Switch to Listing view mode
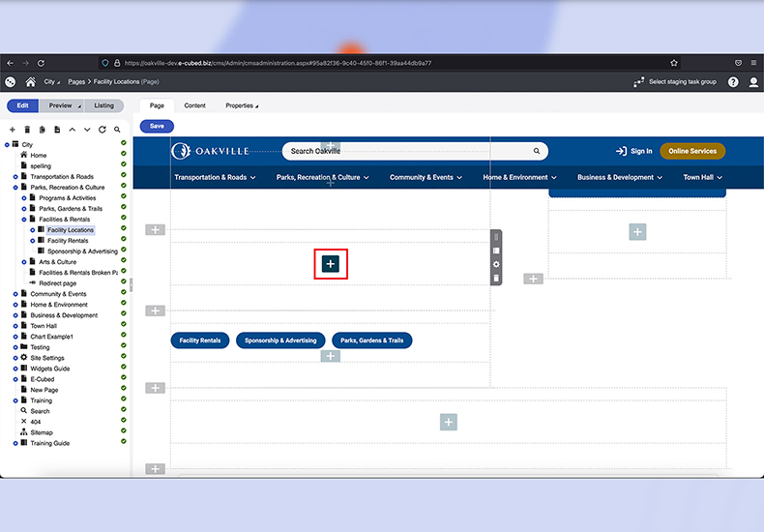Screen dimensions: 764x532 click(103, 105)
